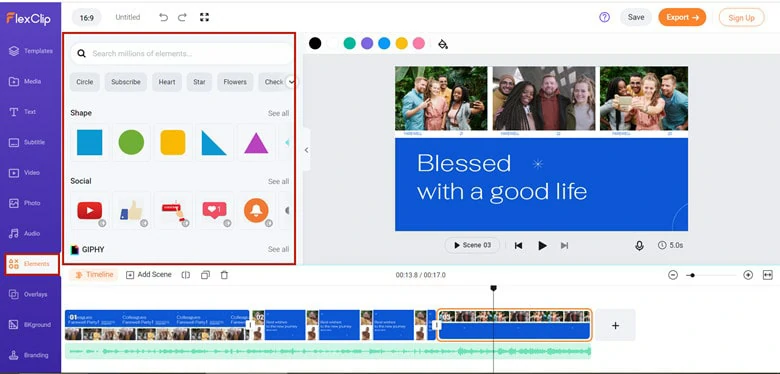Click the redo arrow
The image size is (780, 374).
pyautogui.click(x=182, y=17)
